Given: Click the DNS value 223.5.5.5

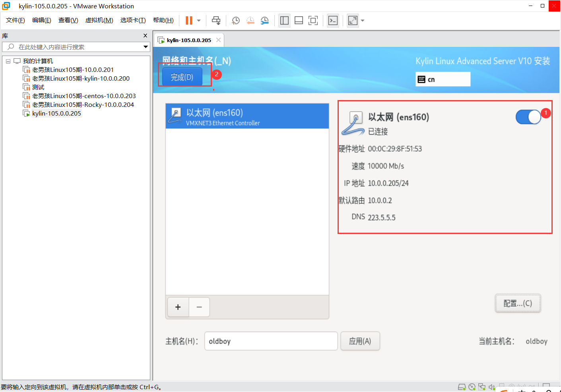Looking at the screenshot, I should click(382, 218).
